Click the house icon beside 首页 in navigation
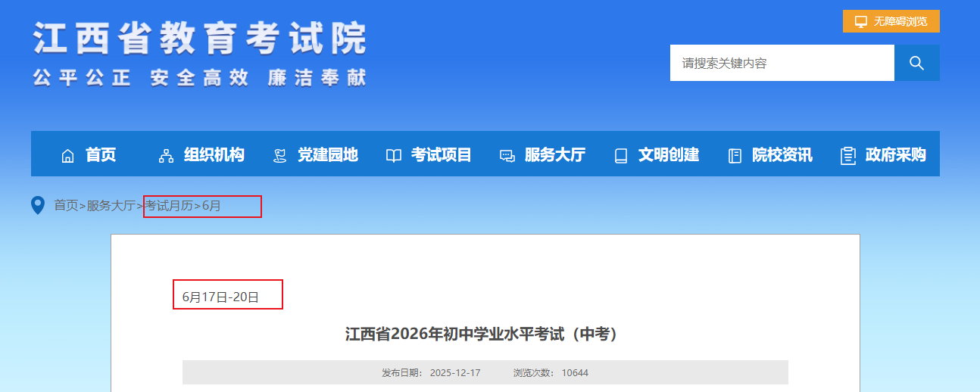Screen dimensions: 980x392 pyautogui.click(x=68, y=156)
